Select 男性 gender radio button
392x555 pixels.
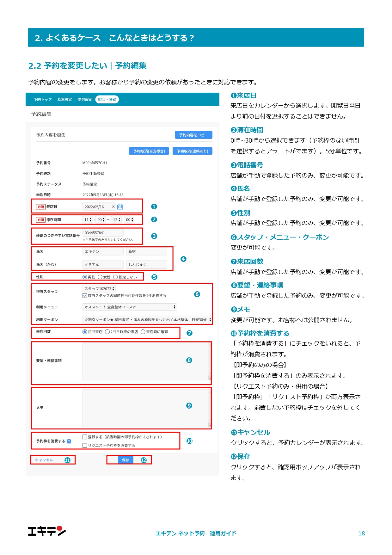(85, 277)
